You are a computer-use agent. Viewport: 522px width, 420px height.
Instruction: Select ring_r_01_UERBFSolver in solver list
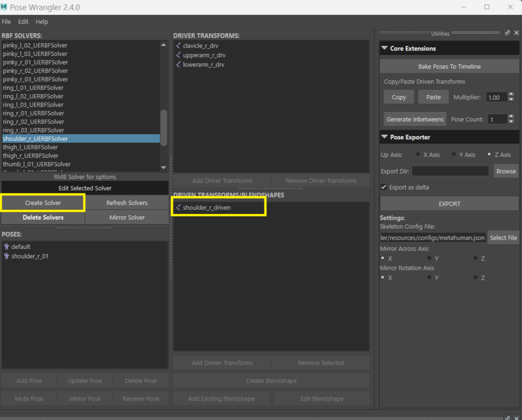(x=81, y=113)
